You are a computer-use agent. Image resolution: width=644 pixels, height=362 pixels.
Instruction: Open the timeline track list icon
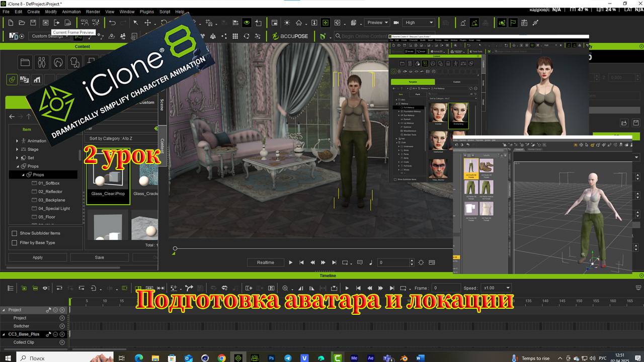[11, 288]
